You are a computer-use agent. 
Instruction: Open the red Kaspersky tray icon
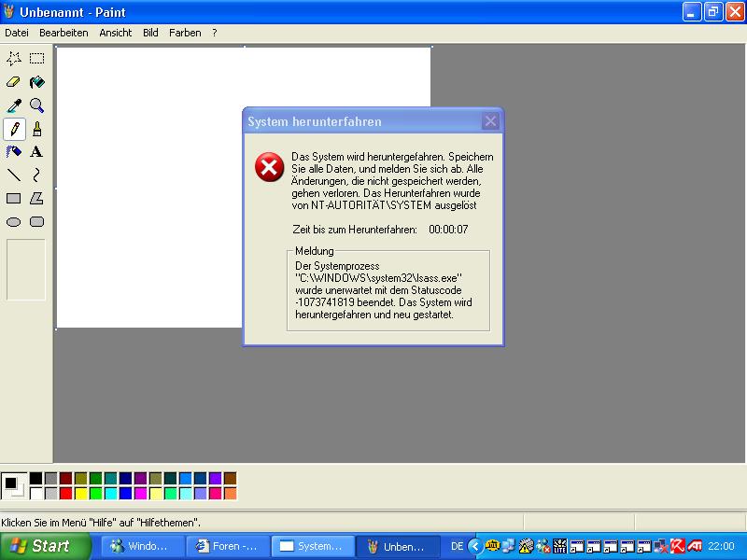tap(677, 546)
